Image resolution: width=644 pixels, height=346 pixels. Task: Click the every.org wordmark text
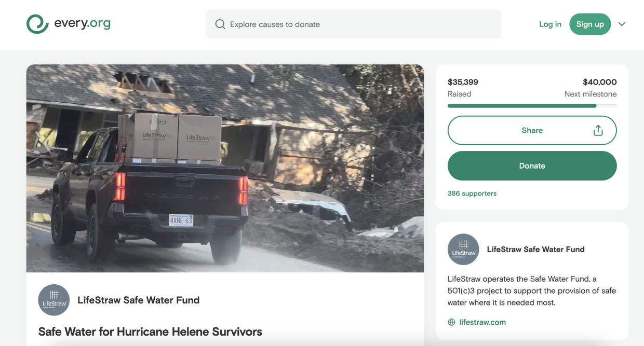(82, 24)
